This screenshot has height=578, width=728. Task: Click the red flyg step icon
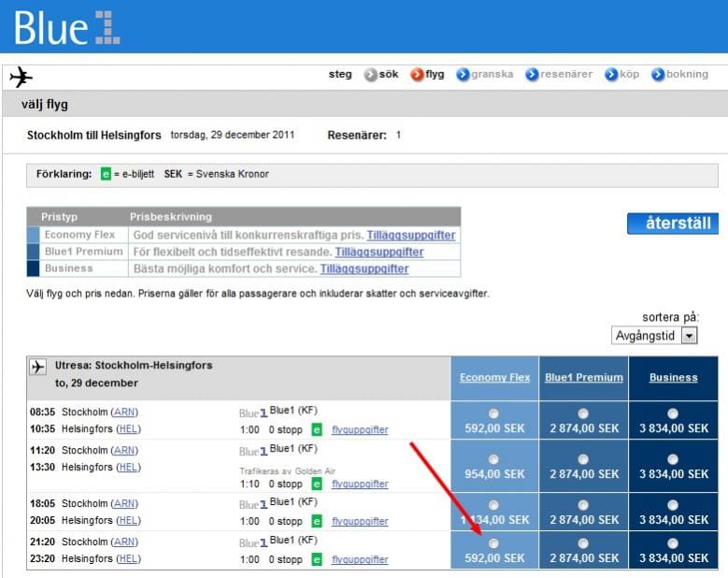click(417, 75)
